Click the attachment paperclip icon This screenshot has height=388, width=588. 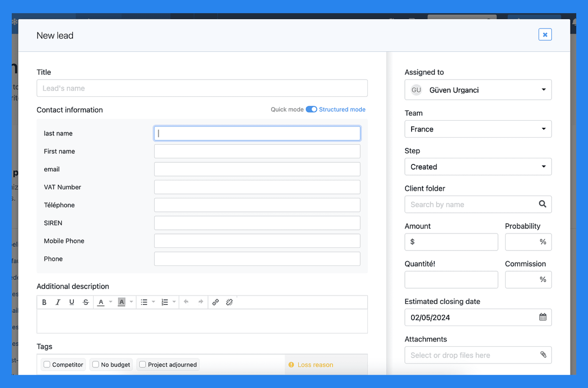[x=543, y=355]
